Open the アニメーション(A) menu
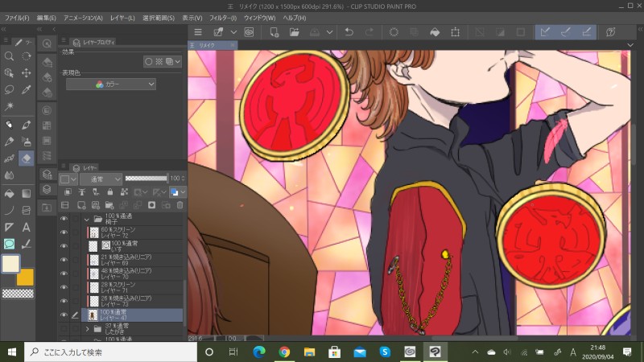This screenshot has width=644, height=362. tap(83, 18)
